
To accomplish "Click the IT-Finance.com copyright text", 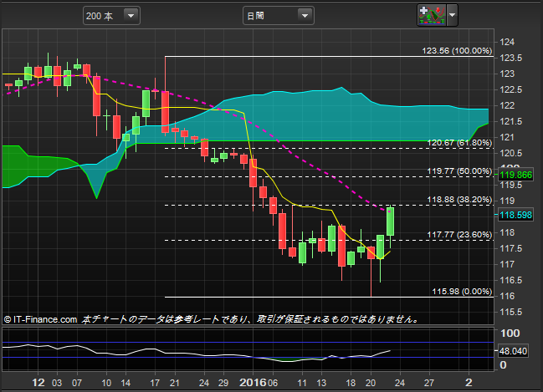I will (40, 319).
